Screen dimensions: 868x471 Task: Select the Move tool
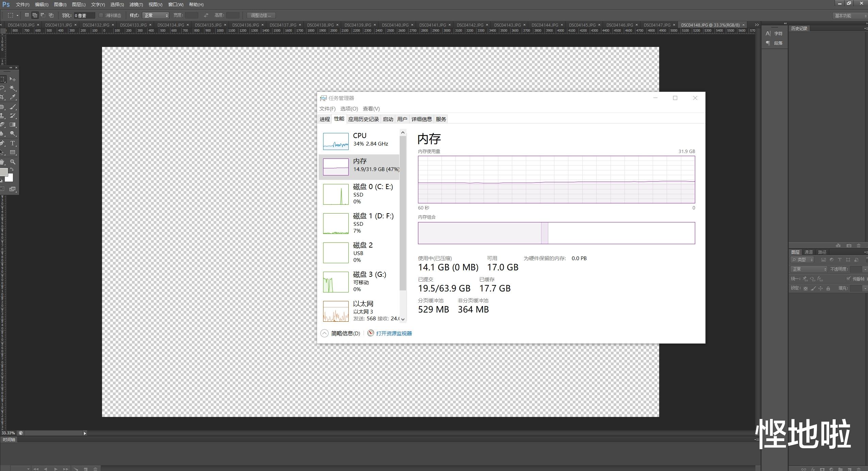pos(13,79)
